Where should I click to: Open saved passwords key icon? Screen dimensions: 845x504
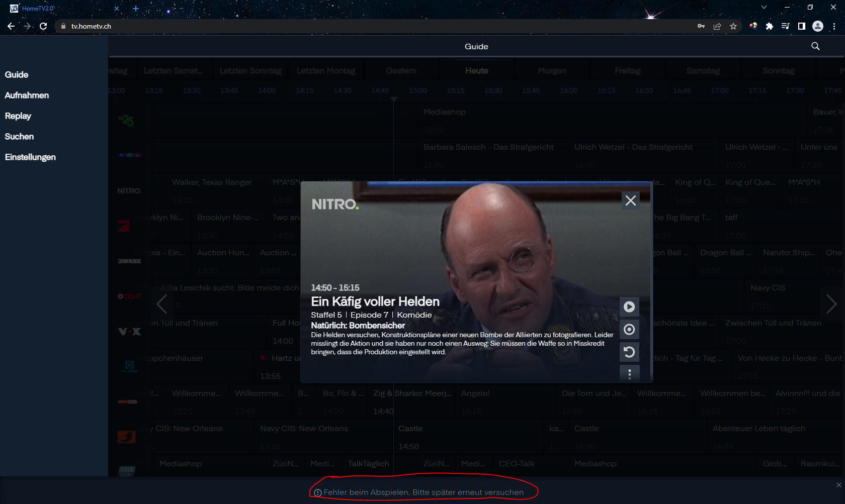[x=701, y=26]
